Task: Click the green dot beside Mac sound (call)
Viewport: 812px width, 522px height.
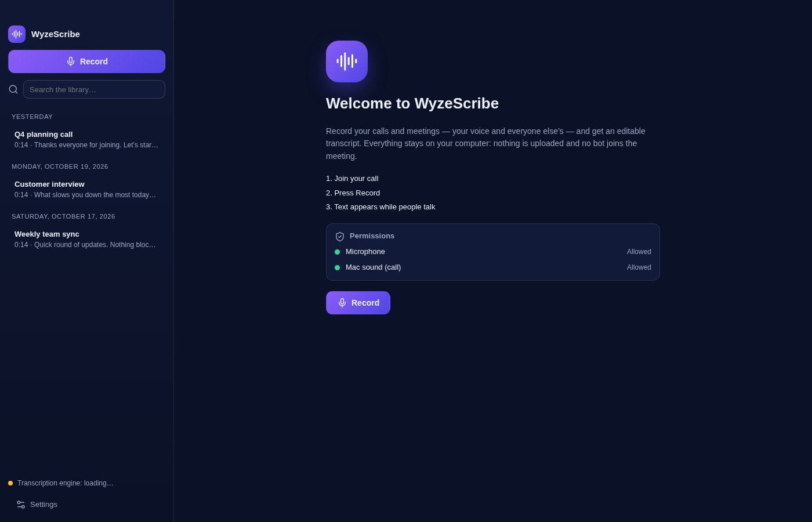Action: 337,267
